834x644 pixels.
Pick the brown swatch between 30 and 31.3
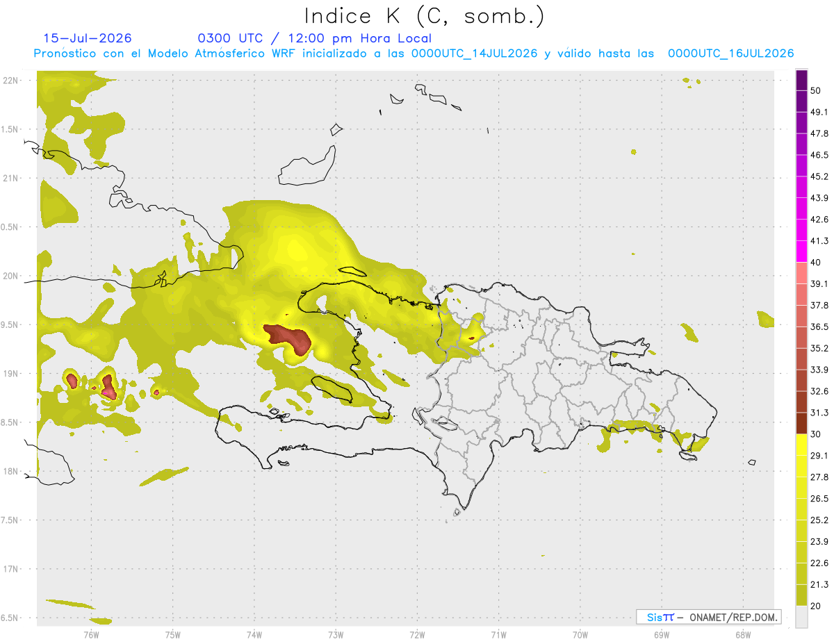(x=802, y=424)
